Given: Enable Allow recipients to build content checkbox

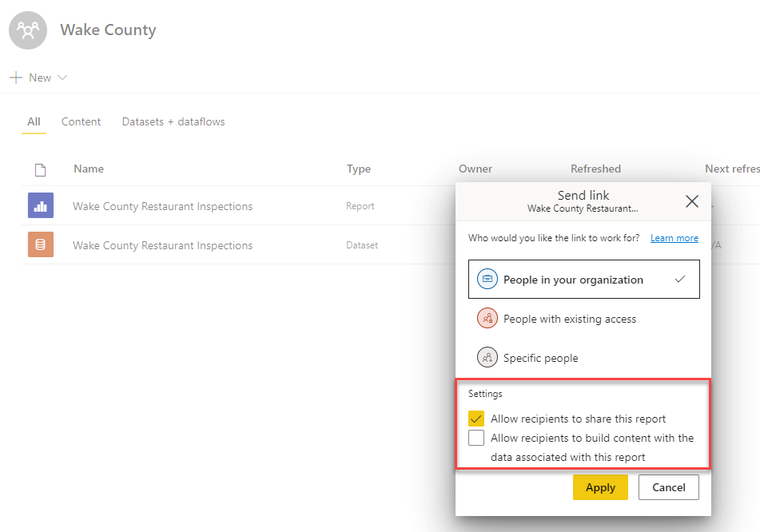Looking at the screenshot, I should 476,438.
